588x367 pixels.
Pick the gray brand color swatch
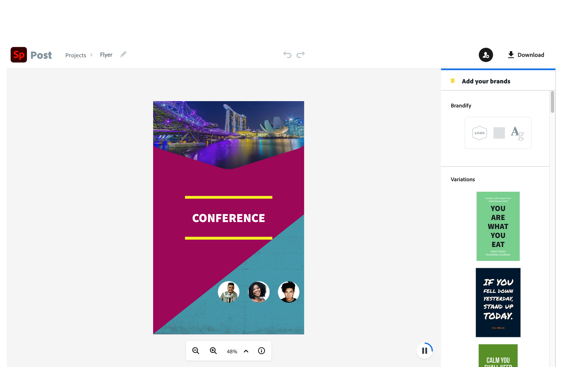[499, 133]
